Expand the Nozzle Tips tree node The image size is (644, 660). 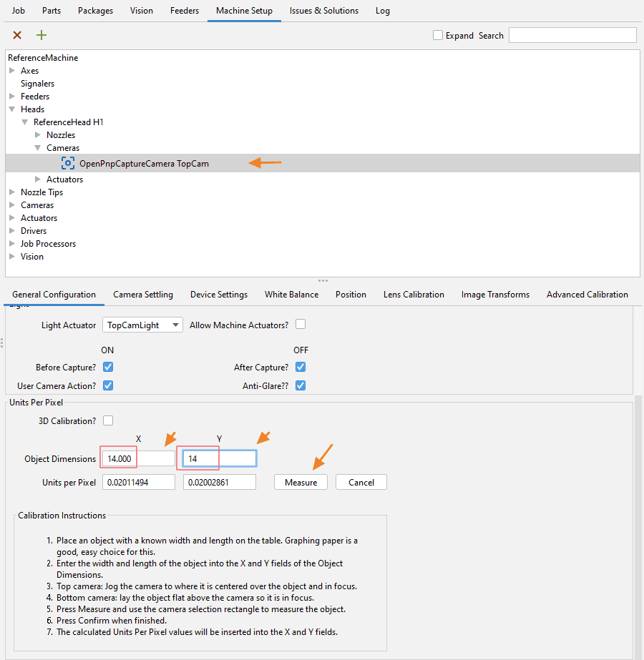pyautogui.click(x=12, y=192)
